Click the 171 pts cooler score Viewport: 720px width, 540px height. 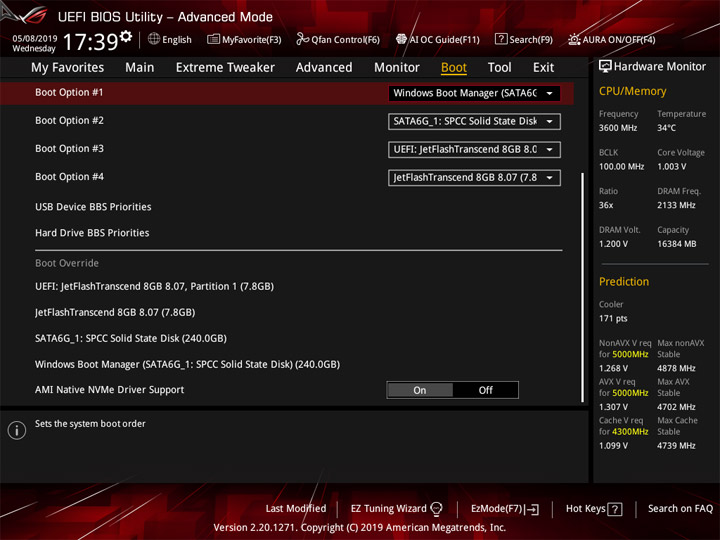pyautogui.click(x=613, y=319)
